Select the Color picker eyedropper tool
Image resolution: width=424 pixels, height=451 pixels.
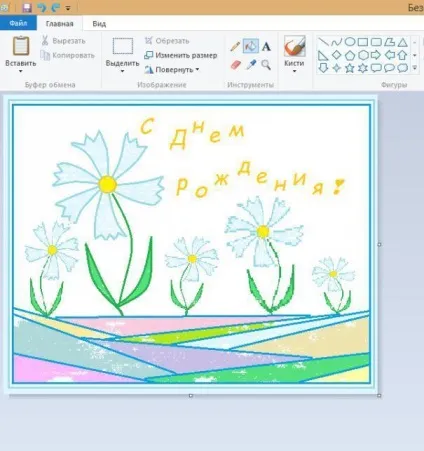(x=251, y=64)
